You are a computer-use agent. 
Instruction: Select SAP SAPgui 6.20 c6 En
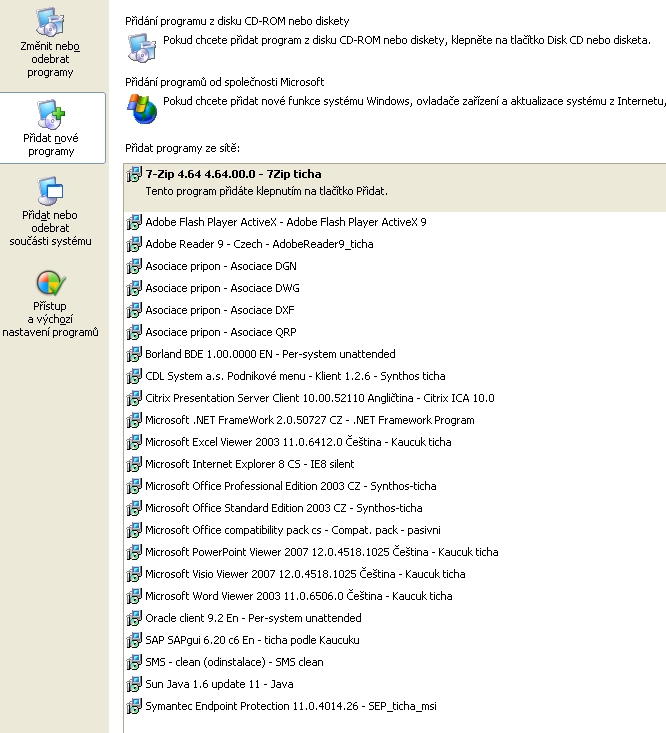252,640
